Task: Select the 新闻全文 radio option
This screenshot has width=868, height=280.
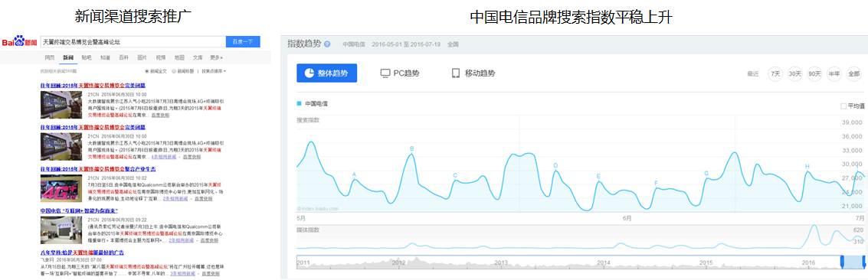Action: [x=146, y=71]
